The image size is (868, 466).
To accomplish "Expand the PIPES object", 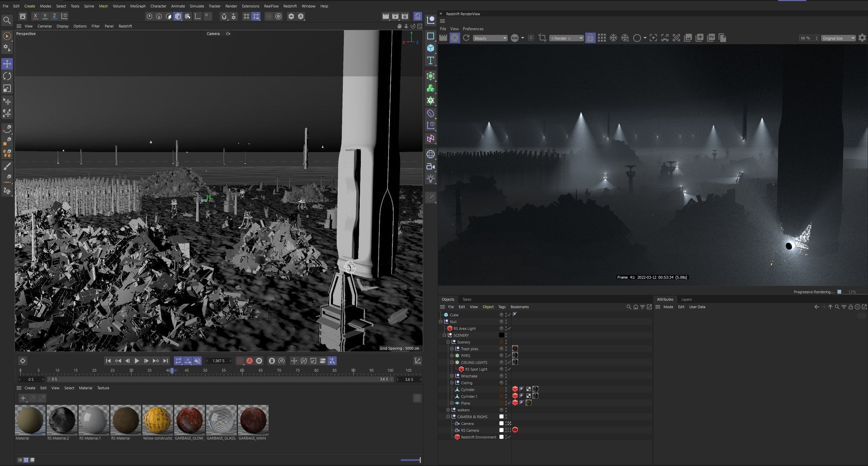I will tap(452, 356).
